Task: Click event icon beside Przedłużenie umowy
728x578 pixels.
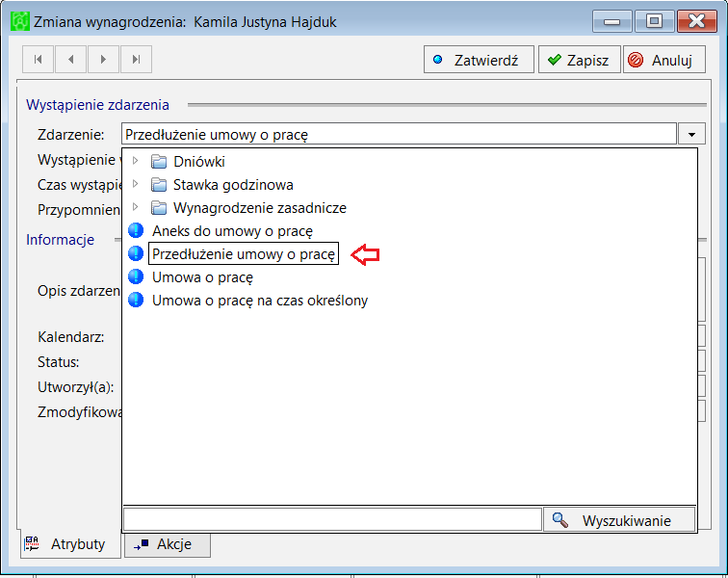Action: pyautogui.click(x=136, y=253)
